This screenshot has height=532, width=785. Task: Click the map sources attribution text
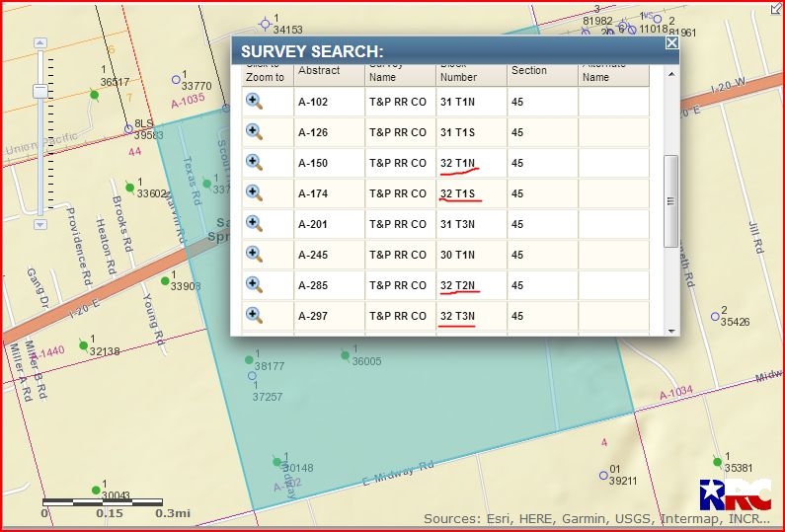click(x=596, y=519)
